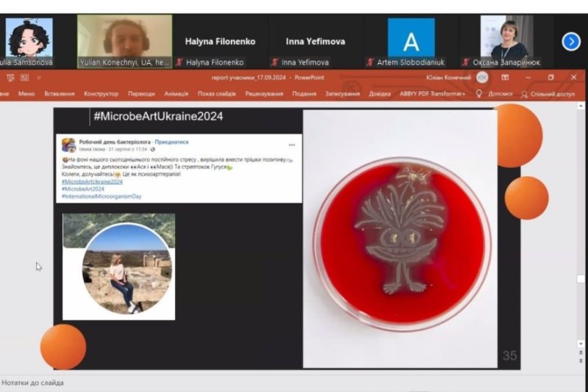The image size is (588, 392).
Task: Select Halyna Filonenko participant tile
Action: [x=220, y=42]
